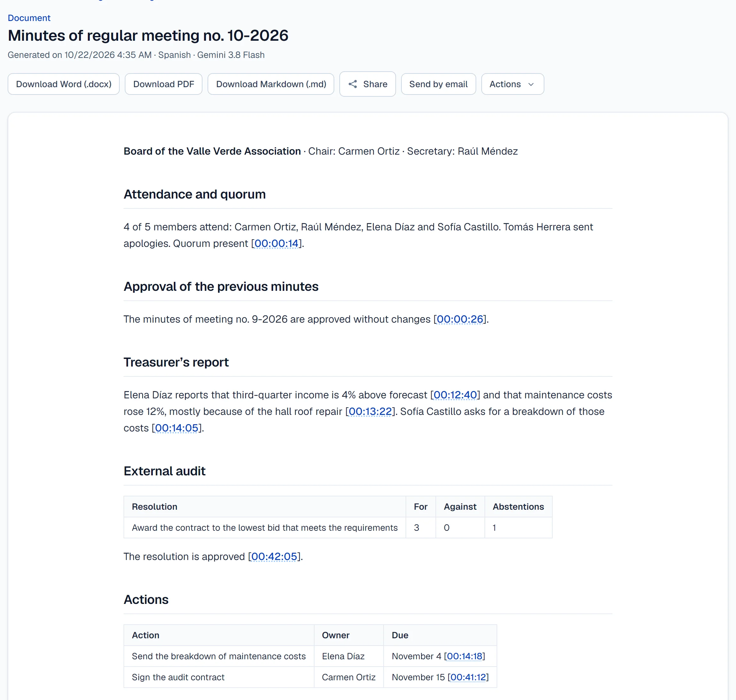Click the 'Due' column header
Image resolution: width=736 pixels, height=700 pixels.
(440, 635)
